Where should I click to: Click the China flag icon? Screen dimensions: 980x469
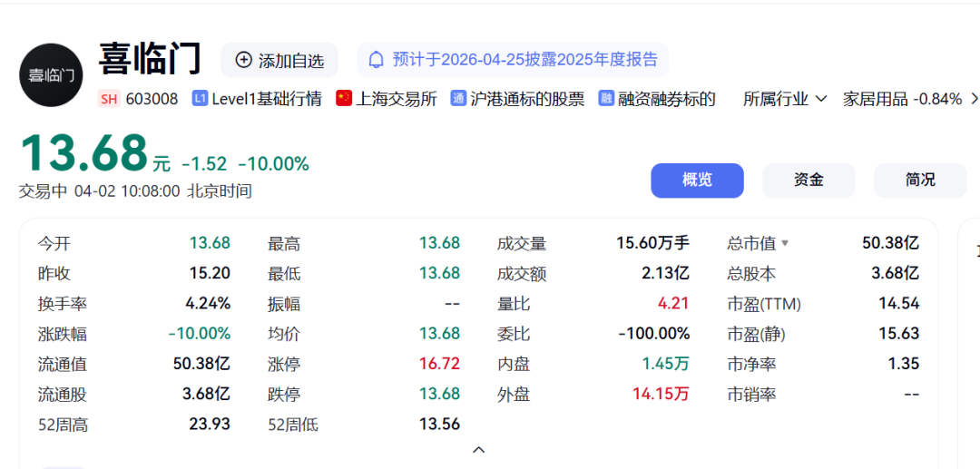point(344,99)
